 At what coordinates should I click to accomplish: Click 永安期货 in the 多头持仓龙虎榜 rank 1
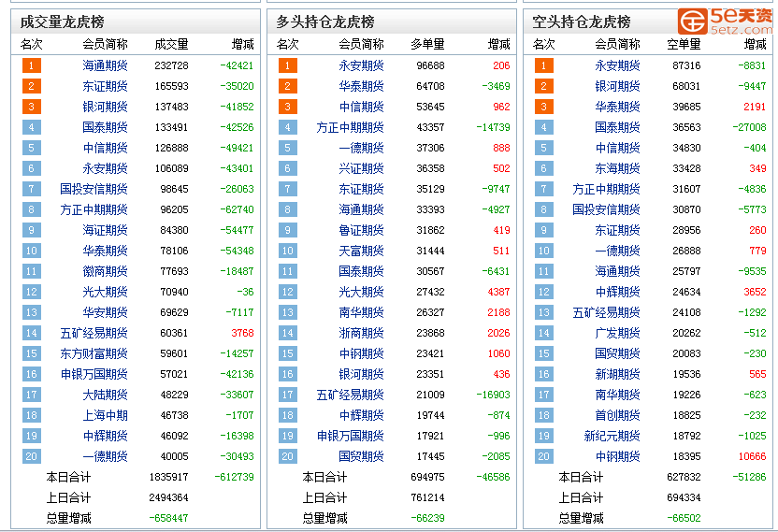[361, 65]
